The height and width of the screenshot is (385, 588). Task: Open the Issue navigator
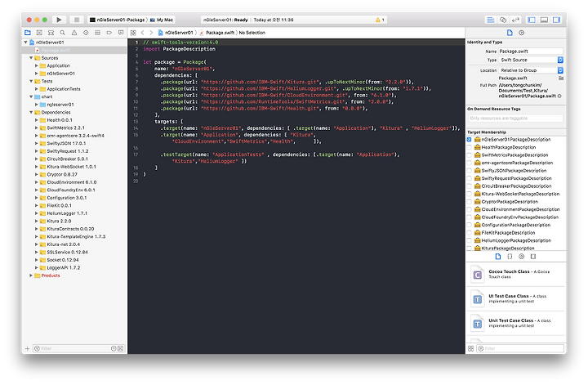coord(73,33)
